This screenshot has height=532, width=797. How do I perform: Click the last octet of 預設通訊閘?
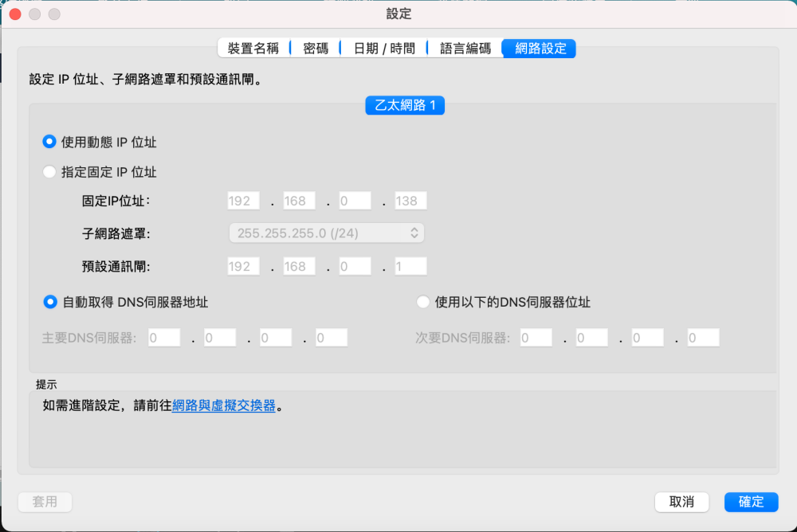[410, 266]
